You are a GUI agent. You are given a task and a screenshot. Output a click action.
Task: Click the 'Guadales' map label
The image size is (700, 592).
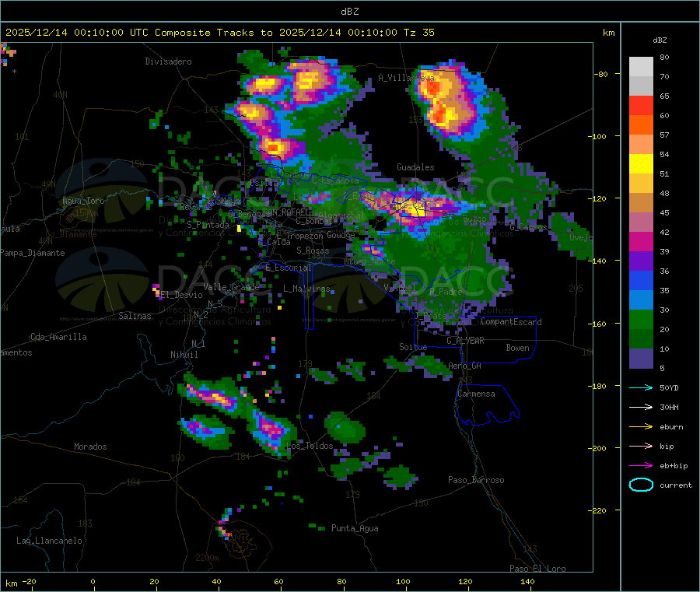(415, 167)
